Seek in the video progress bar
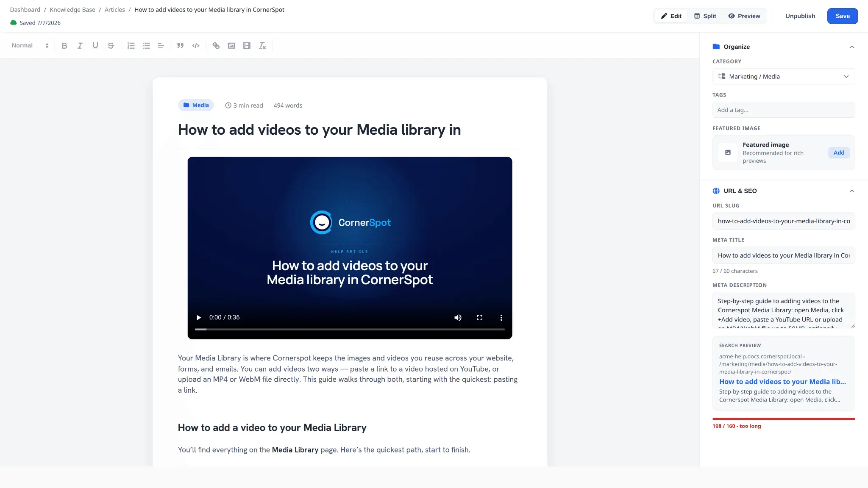This screenshot has height=488, width=868. (350, 329)
